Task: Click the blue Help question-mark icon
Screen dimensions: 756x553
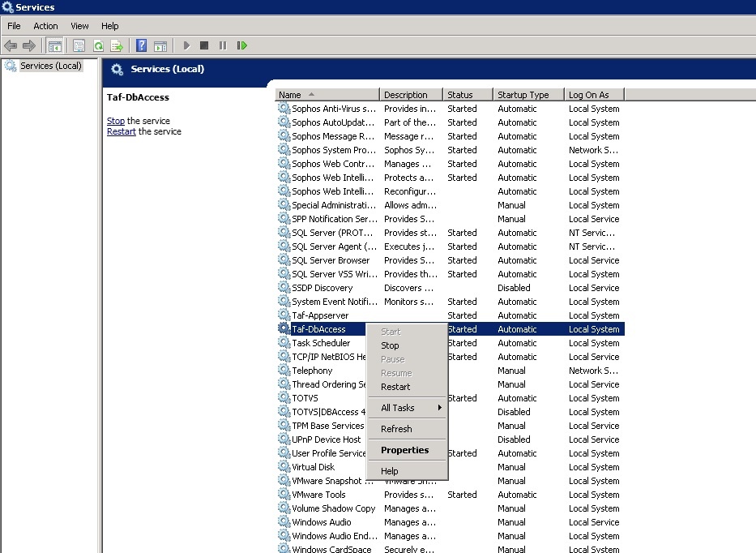Action: click(141, 46)
